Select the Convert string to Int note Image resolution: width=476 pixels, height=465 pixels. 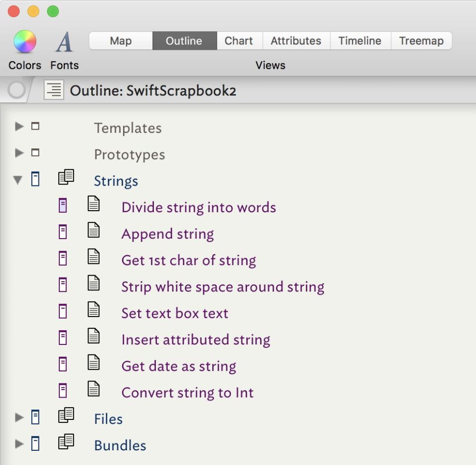(x=187, y=393)
